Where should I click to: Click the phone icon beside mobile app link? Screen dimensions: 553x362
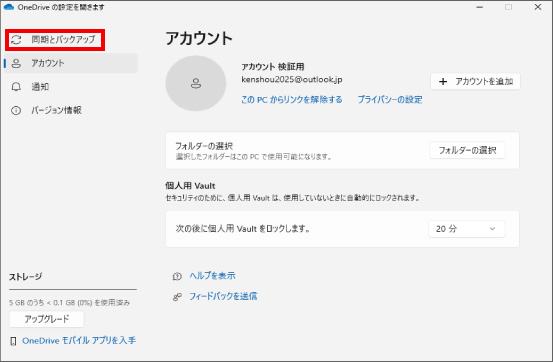(x=13, y=341)
